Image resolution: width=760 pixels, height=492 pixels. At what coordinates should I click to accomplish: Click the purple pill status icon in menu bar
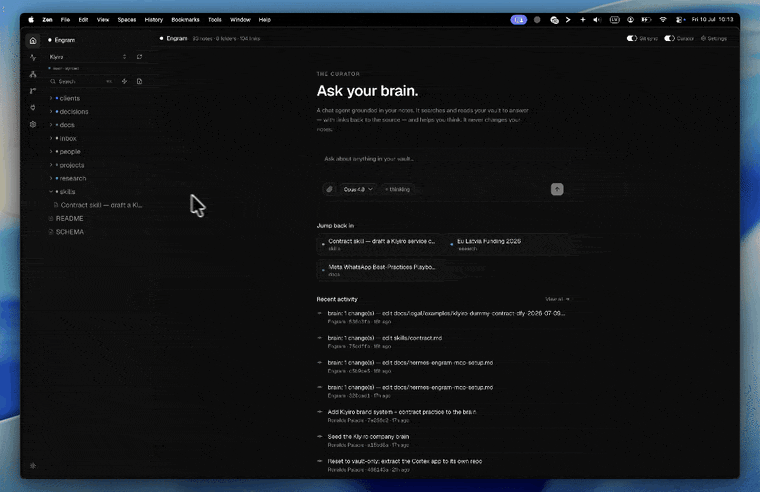click(x=519, y=20)
